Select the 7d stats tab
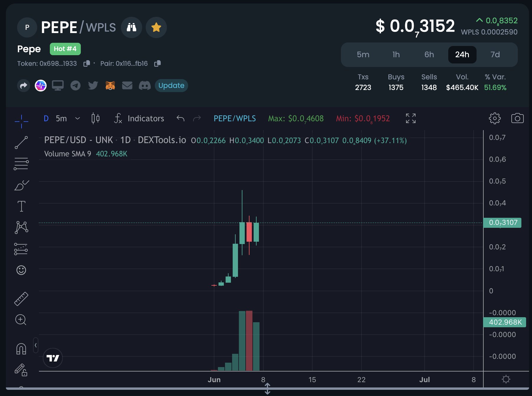The width and height of the screenshot is (532, 396). [495, 55]
